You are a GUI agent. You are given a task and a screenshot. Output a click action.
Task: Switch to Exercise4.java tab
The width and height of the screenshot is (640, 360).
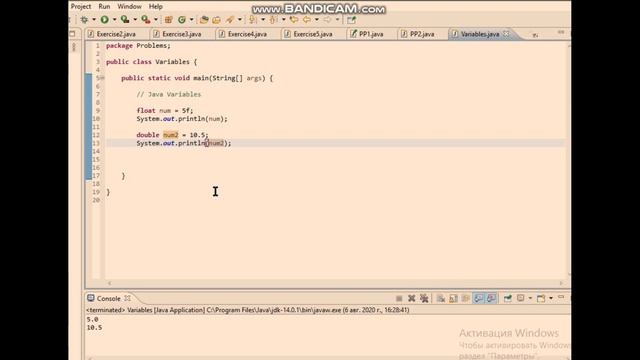pyautogui.click(x=247, y=34)
